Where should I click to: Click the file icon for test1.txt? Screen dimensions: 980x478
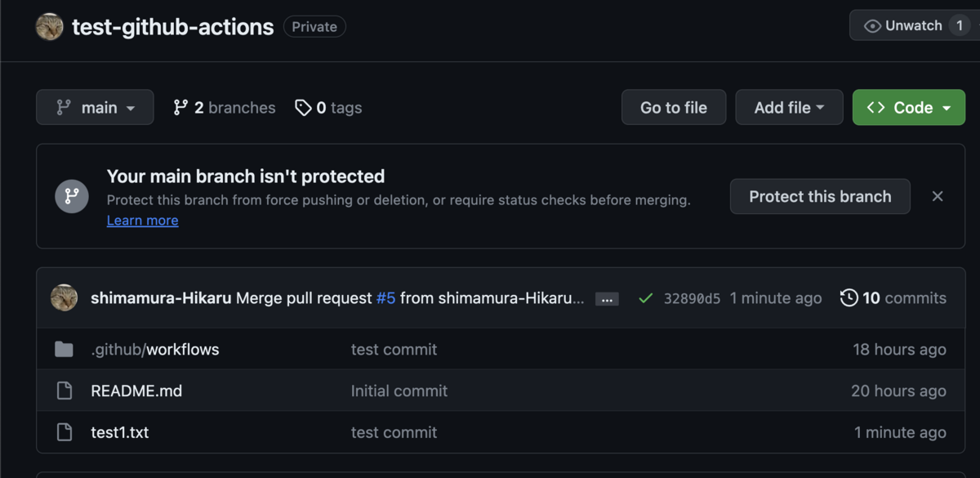pos(64,432)
